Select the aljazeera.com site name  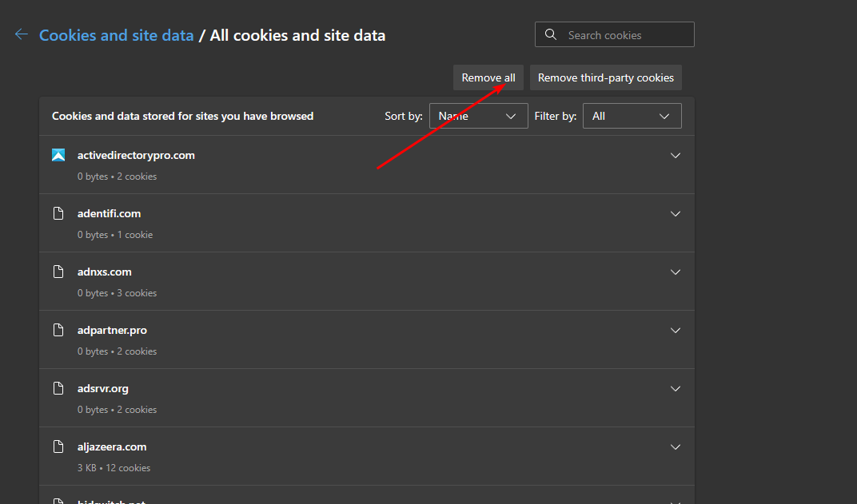tap(112, 446)
